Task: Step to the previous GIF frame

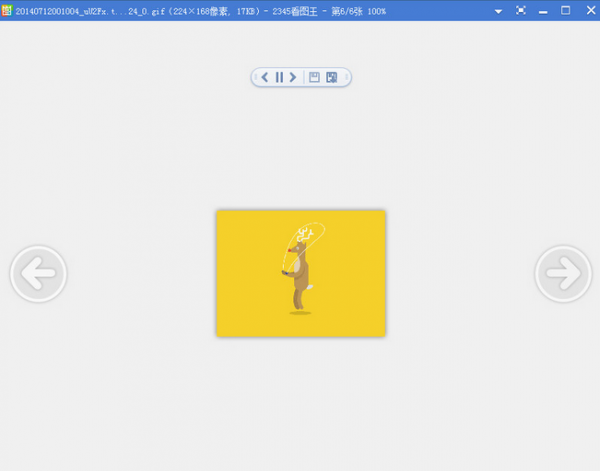Action: click(264, 77)
